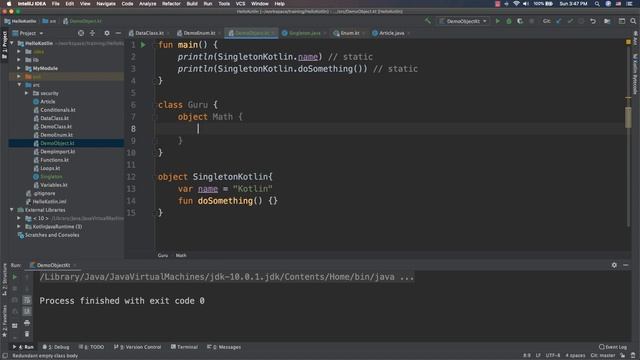Hide the Project panel with minus icon
Viewport: 640px width, 360px height.
pyautogui.click(x=118, y=33)
